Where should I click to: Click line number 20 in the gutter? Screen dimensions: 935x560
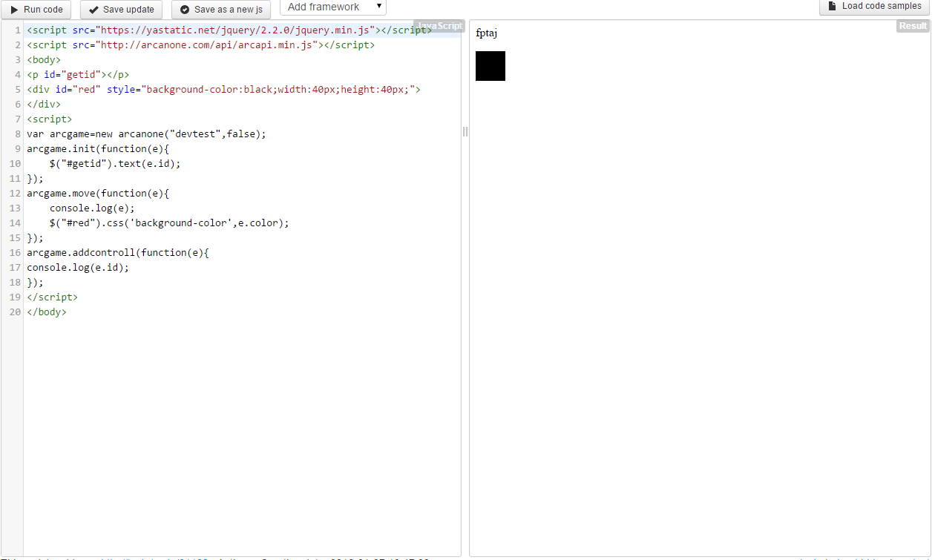point(15,312)
